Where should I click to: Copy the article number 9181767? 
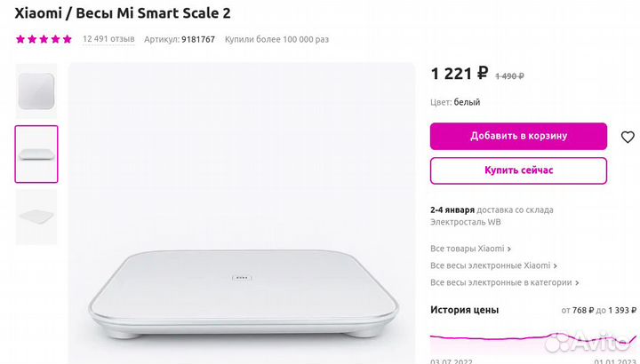(x=197, y=39)
